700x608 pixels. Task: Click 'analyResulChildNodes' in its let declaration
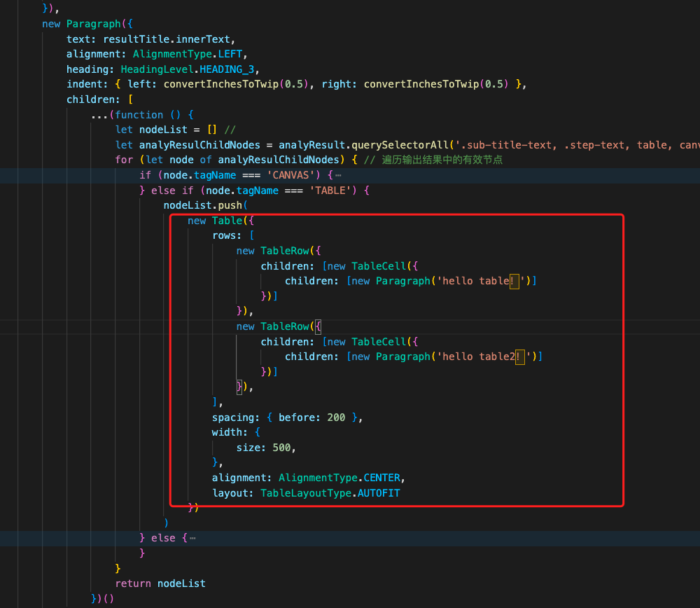(x=199, y=145)
